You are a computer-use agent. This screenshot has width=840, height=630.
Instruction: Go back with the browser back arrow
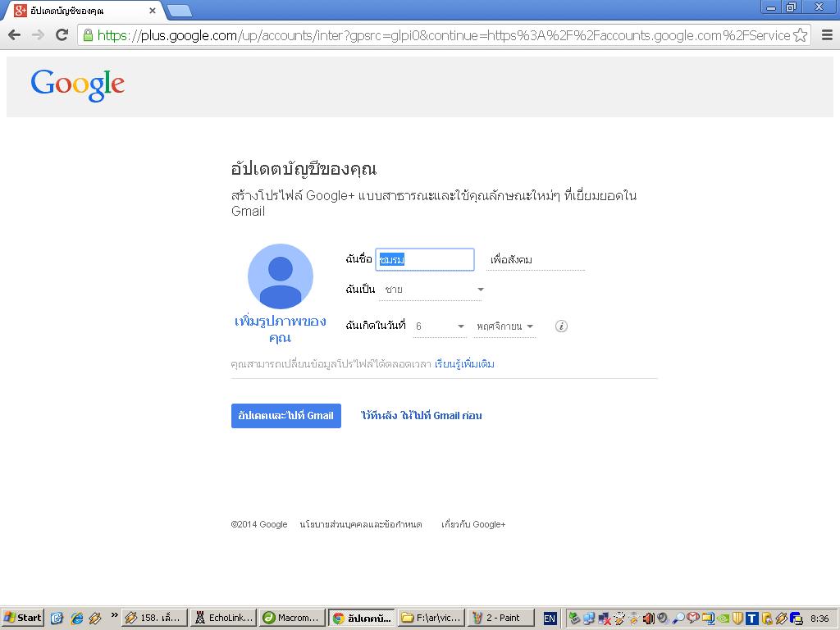coord(15,34)
